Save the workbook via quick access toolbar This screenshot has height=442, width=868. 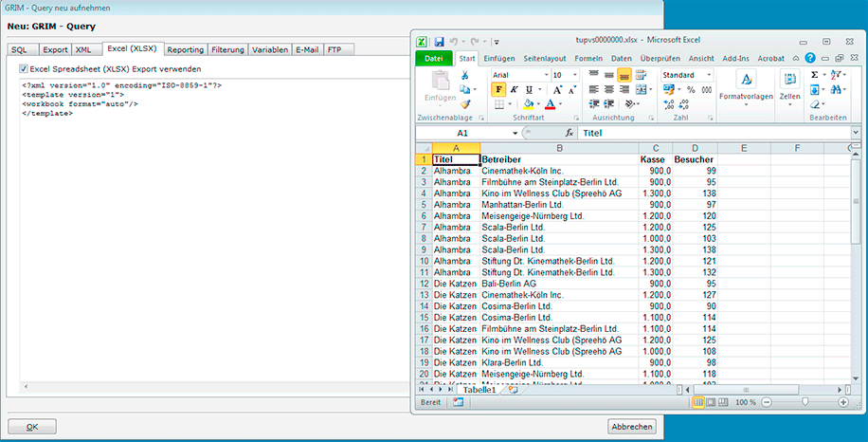(439, 43)
